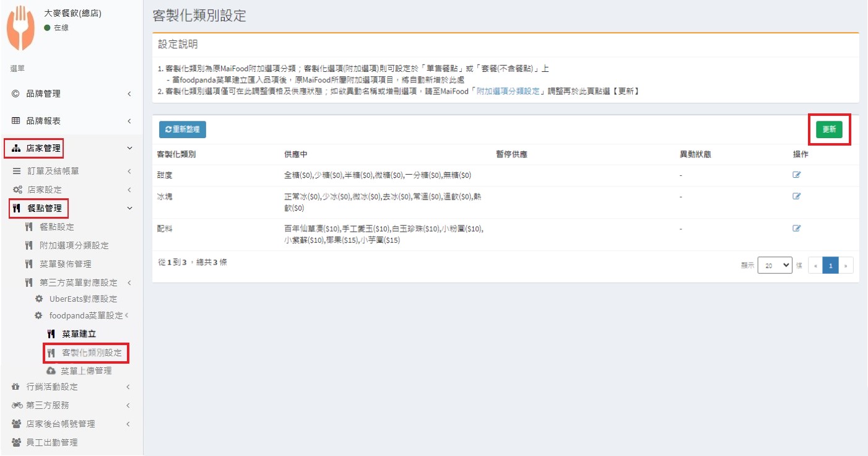This screenshot has width=868, height=456.
Task: Click the gear icon beside UberEats對應設定
Action: 39,299
